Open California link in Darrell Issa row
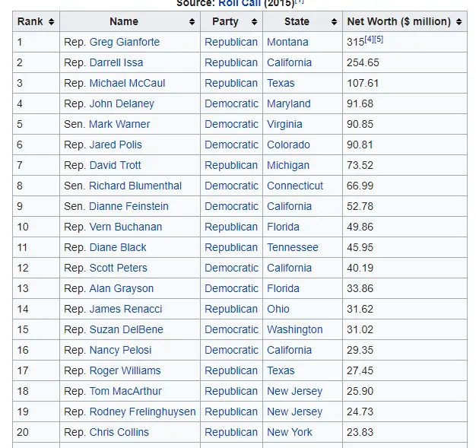Image resolution: width=476 pixels, height=448 pixels. tap(289, 62)
